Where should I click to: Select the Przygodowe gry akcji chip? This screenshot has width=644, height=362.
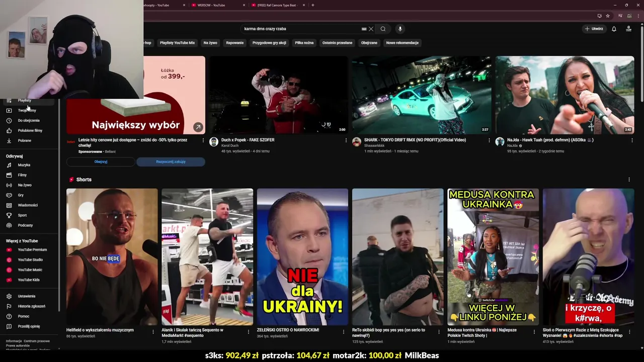(269, 43)
